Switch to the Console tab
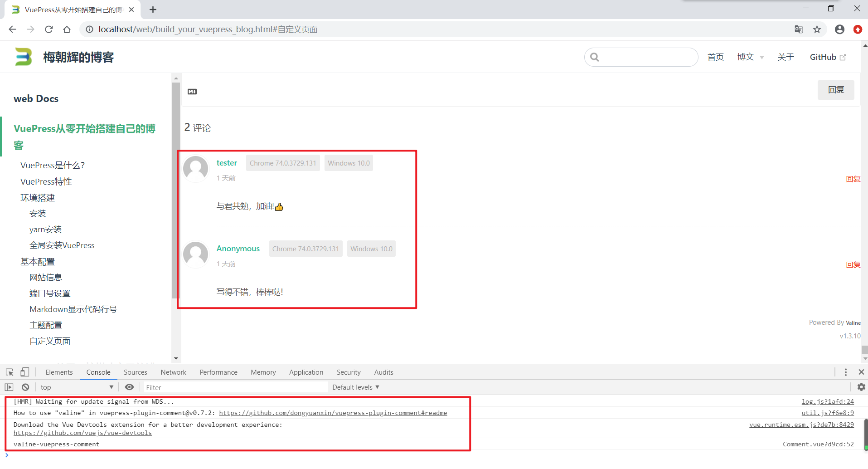The image size is (868, 469). click(x=98, y=372)
